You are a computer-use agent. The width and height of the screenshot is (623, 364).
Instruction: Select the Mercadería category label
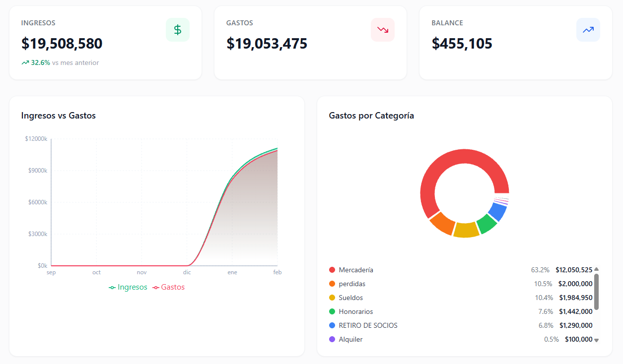pyautogui.click(x=356, y=270)
